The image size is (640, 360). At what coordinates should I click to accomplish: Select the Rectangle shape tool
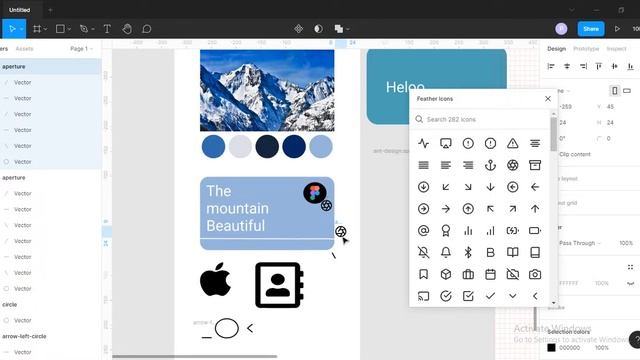[60, 29]
